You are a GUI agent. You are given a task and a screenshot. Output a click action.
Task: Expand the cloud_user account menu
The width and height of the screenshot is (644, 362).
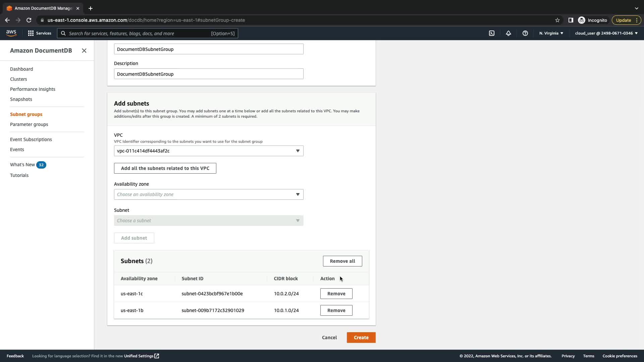606,33
